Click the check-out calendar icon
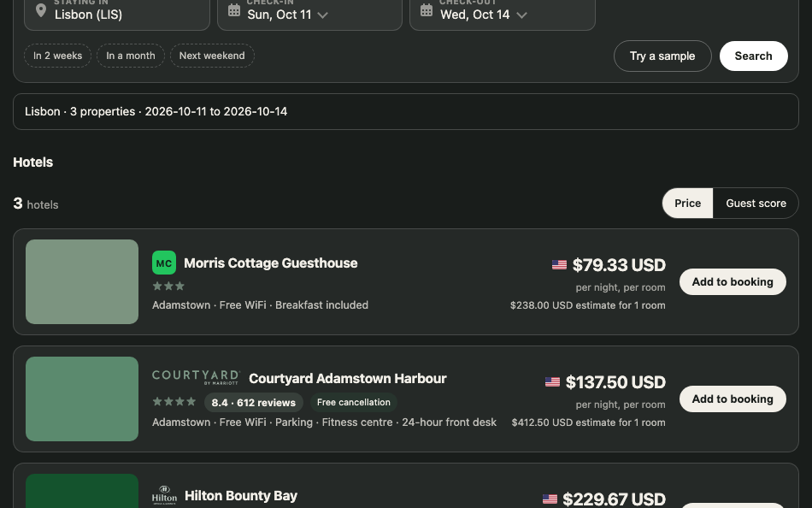The image size is (812, 508). click(x=427, y=10)
